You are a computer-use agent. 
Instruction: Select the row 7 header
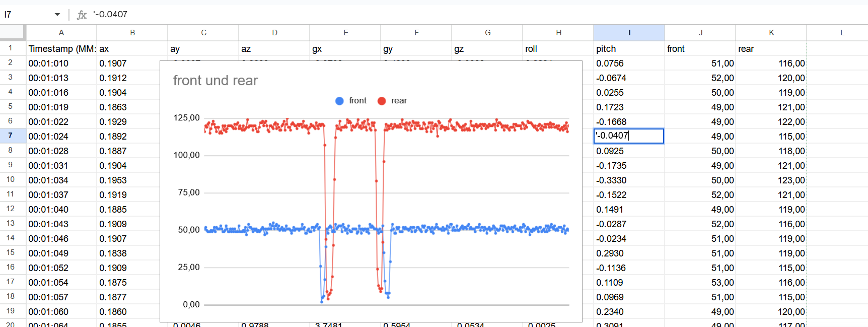pyautogui.click(x=11, y=136)
